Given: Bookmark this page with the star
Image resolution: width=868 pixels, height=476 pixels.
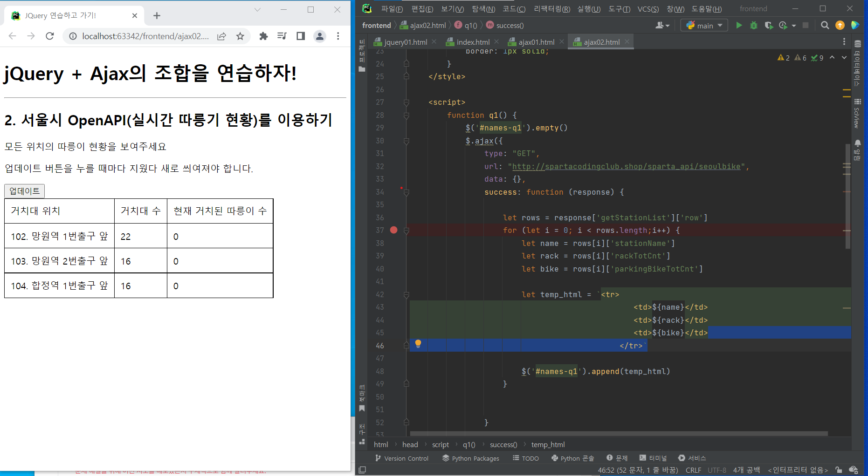Looking at the screenshot, I should point(240,36).
